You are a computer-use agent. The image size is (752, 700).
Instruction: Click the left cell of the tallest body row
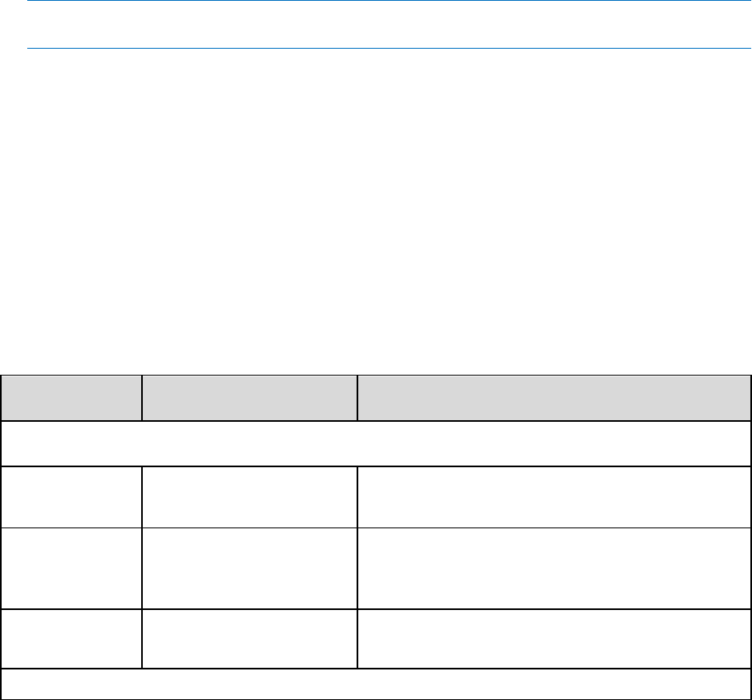[72, 568]
